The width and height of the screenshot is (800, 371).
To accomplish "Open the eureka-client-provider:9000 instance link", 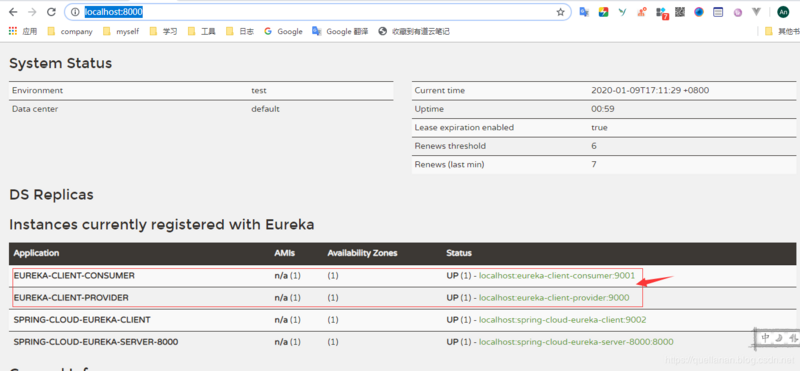I will 554,298.
